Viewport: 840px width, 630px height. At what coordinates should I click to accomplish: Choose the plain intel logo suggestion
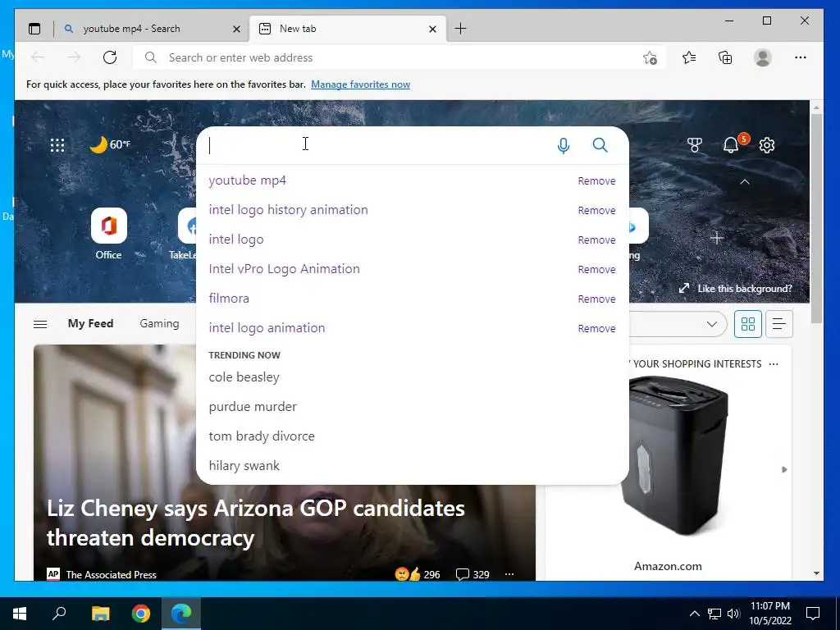point(236,240)
